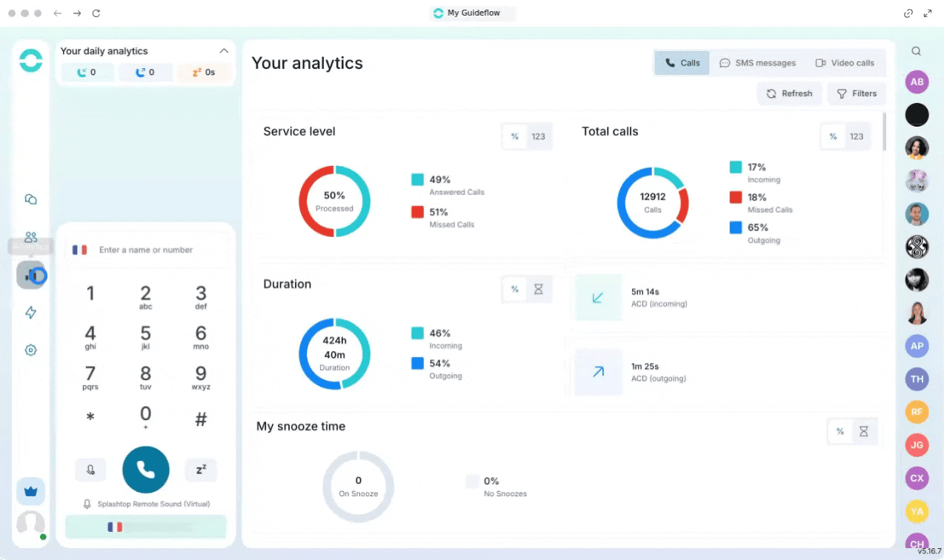944x560 pixels.
Task: Click the crown icon in left sidebar
Action: [30, 491]
